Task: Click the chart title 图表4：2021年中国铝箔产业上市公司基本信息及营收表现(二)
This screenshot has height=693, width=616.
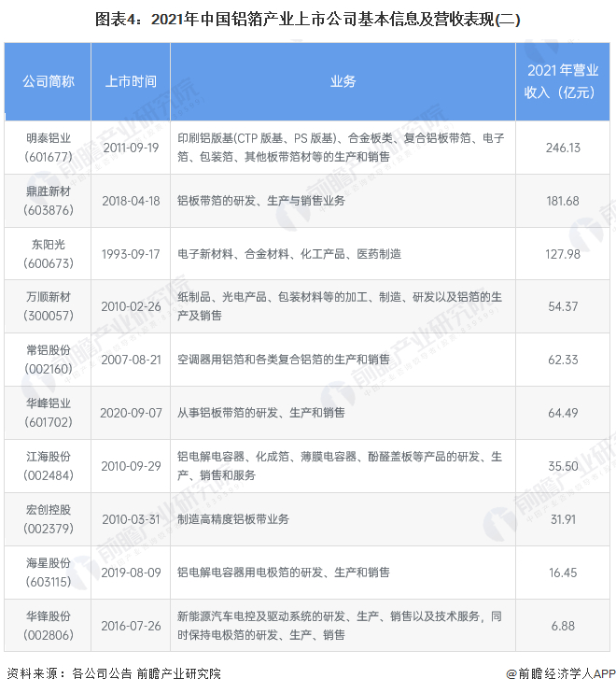Action: click(x=308, y=20)
